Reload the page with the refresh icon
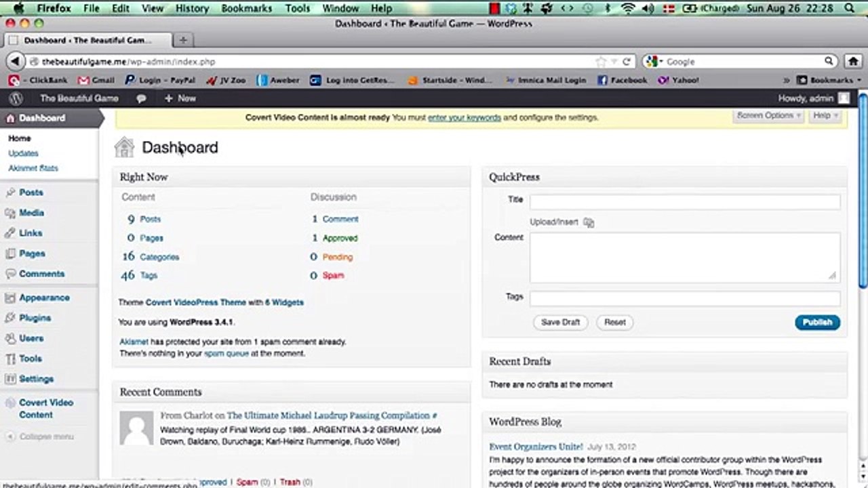This screenshot has height=488, width=868. click(627, 62)
